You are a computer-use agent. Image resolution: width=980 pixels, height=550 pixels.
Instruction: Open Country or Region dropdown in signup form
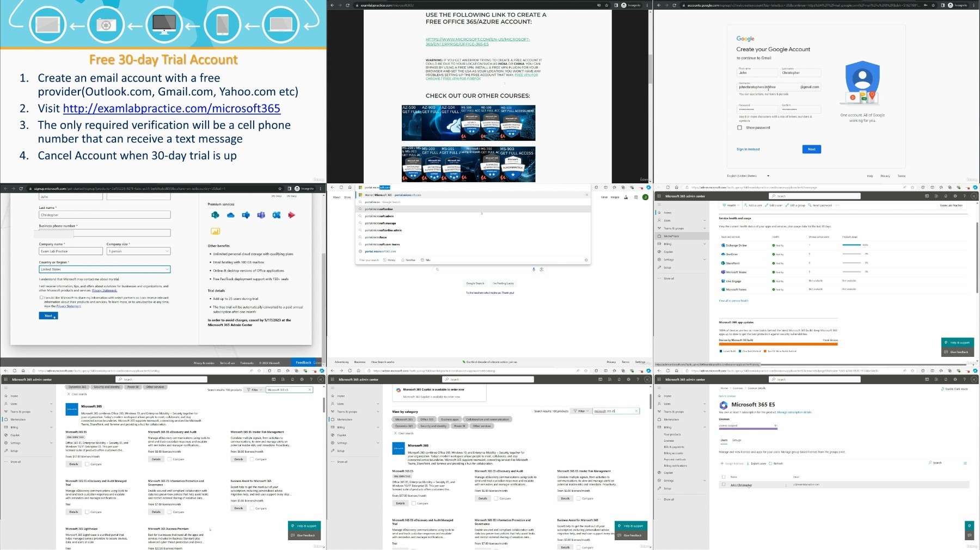[x=105, y=269]
